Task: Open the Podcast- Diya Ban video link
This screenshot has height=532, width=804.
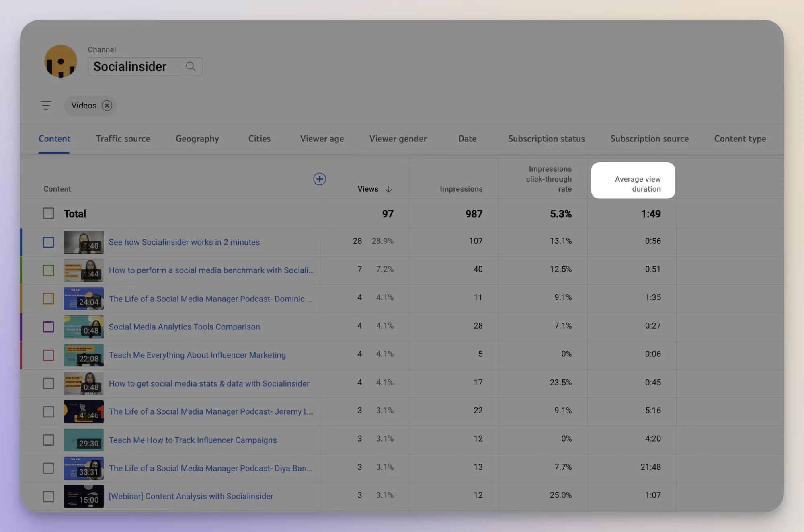Action: [x=210, y=468]
